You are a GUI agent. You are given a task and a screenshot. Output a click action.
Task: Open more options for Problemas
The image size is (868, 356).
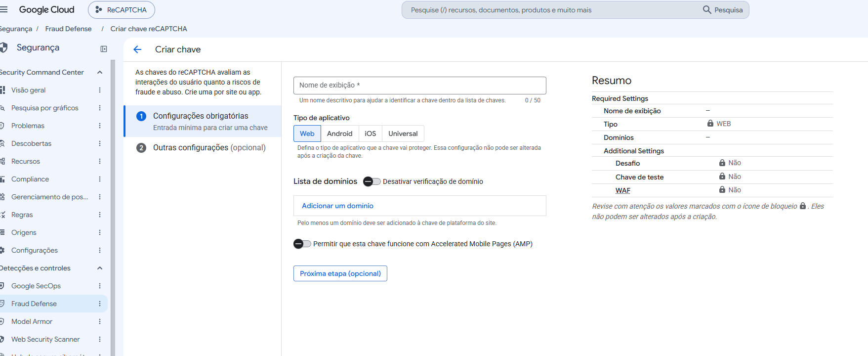(x=100, y=126)
